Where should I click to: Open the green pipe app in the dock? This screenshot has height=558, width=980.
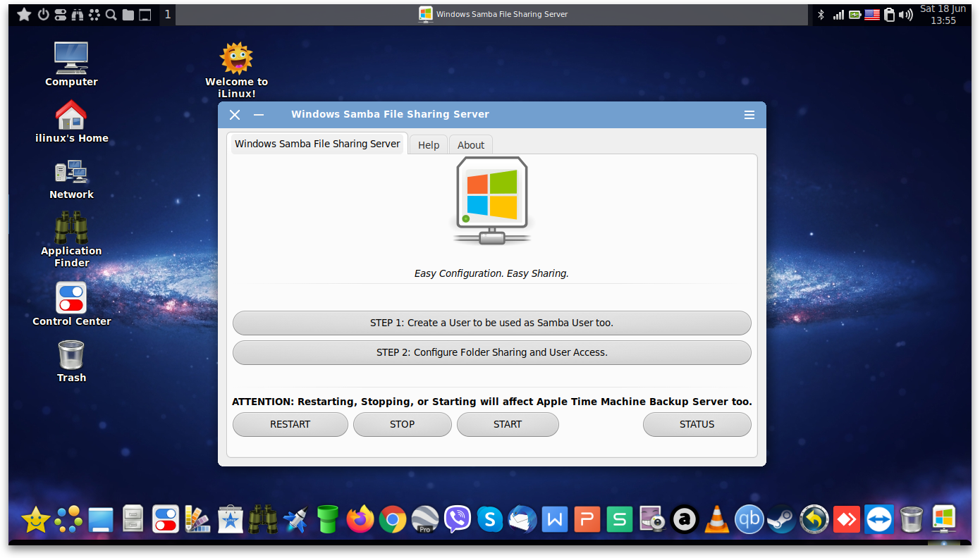click(x=328, y=520)
